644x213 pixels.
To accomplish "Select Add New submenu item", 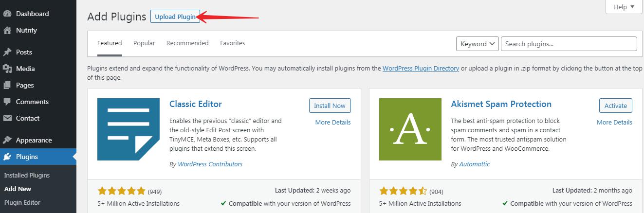I will (x=18, y=189).
